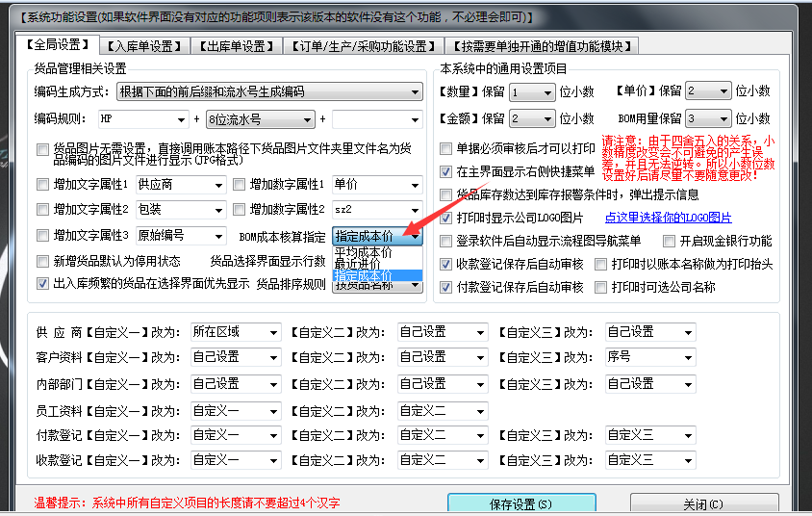The image size is (812, 516).
Task: Check 单据必须审核后才可以打印 option
Action: click(x=446, y=149)
